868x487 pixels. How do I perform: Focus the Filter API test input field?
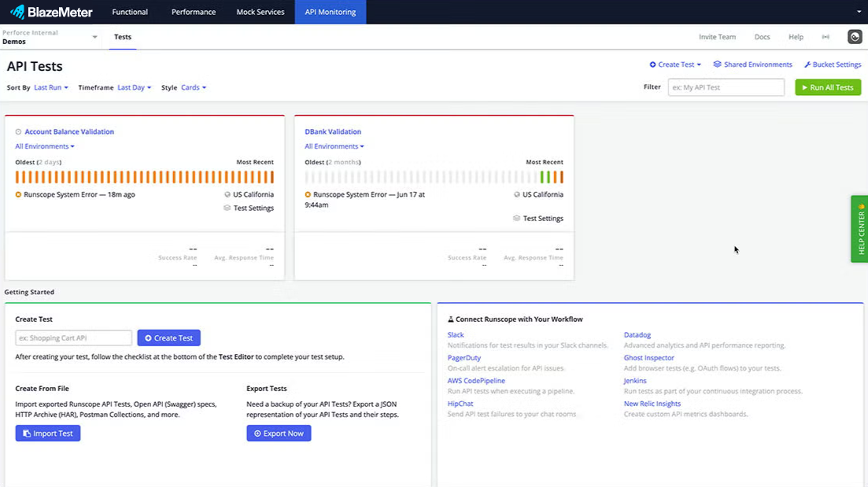[726, 87]
